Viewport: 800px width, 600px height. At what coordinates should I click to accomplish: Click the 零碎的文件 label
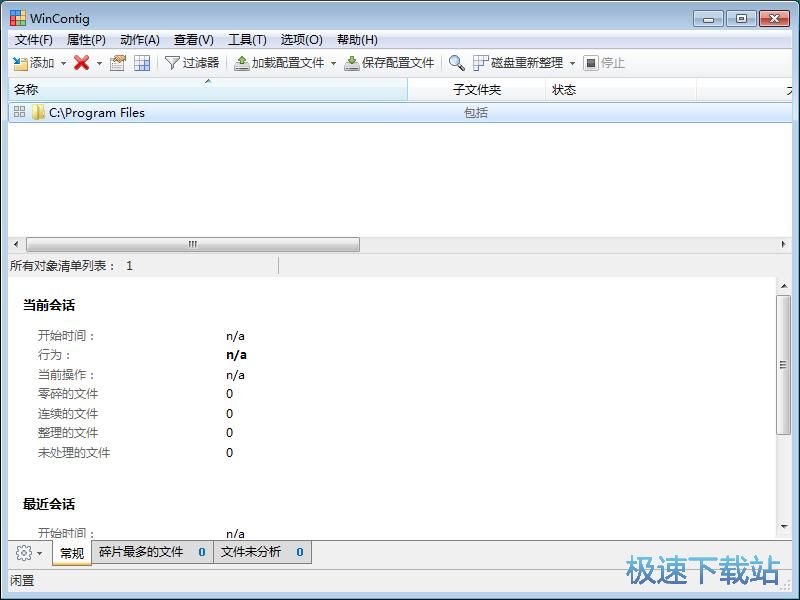click(x=67, y=394)
